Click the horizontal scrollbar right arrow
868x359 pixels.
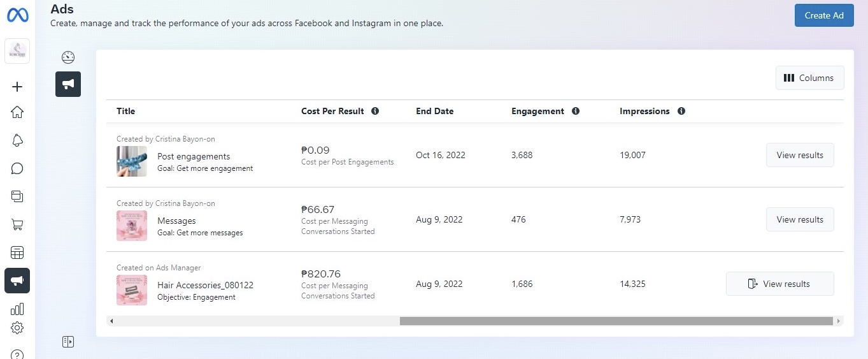tap(839, 321)
